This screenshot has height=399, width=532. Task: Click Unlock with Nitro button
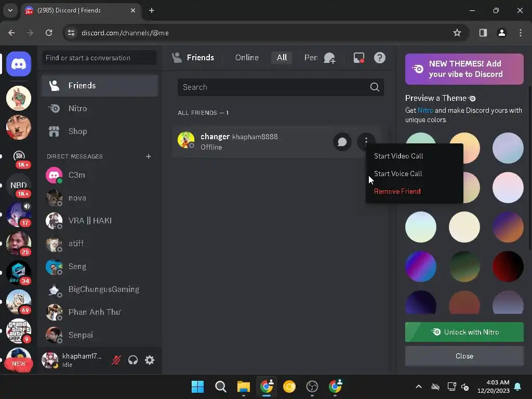tap(464, 332)
